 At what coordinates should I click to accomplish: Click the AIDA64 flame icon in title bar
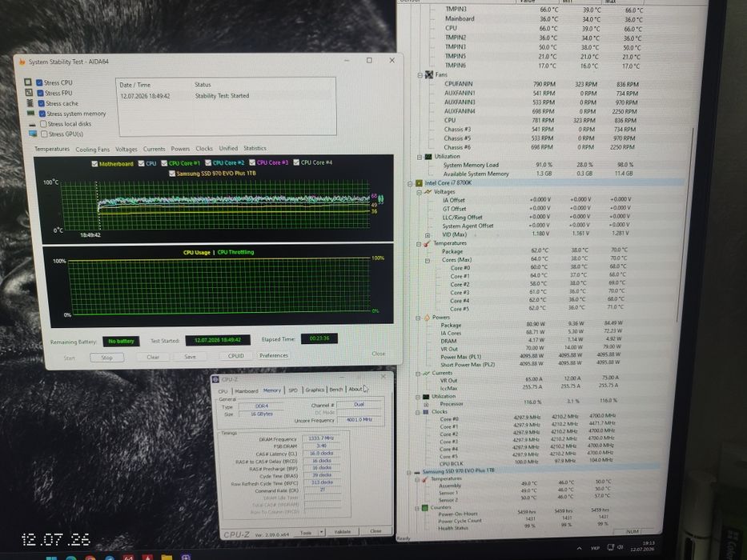point(22,62)
